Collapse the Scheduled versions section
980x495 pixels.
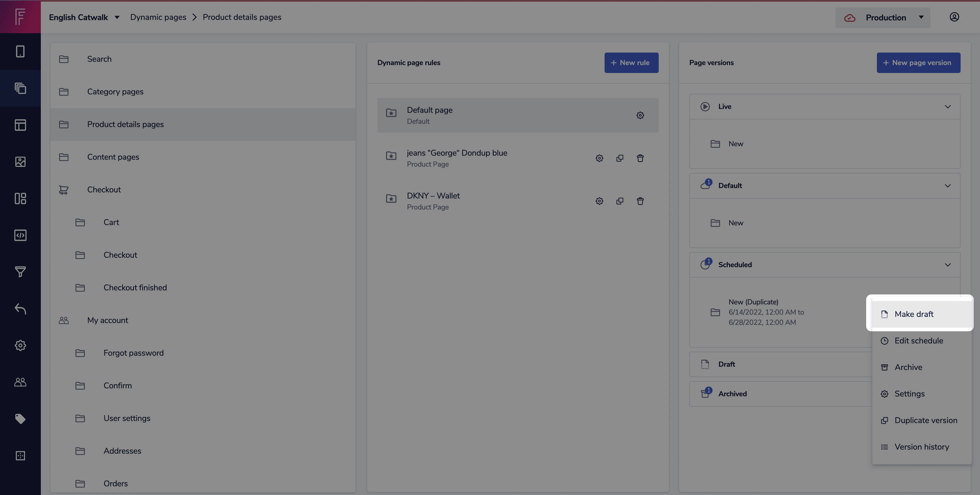coord(947,265)
